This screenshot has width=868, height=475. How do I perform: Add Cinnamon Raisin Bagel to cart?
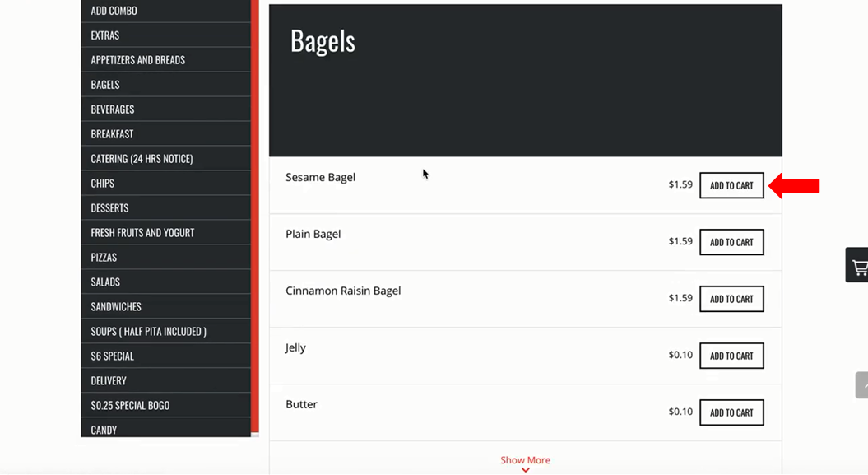(731, 299)
